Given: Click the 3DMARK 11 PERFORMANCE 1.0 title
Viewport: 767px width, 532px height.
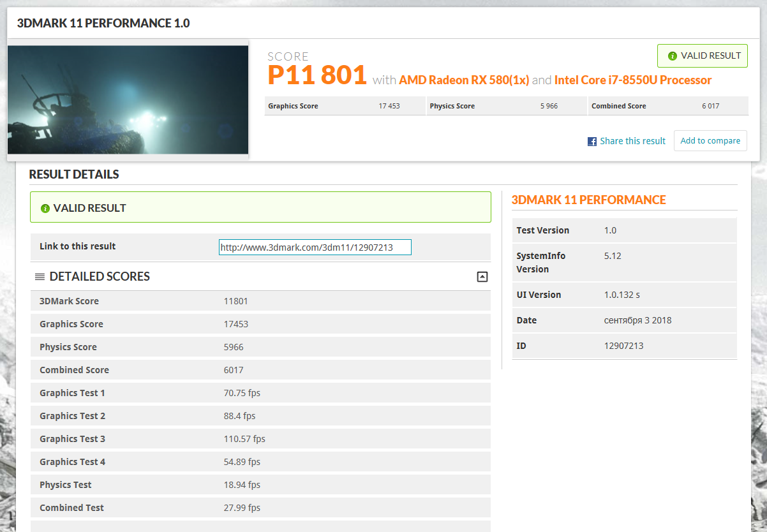Looking at the screenshot, I should tap(103, 24).
